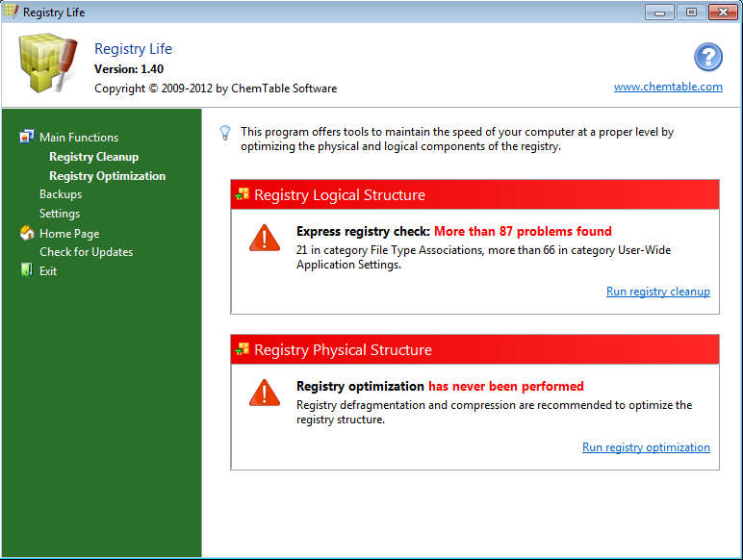Visit the www.chemtable.com link
Screen dimensions: 743x560
(x=668, y=87)
